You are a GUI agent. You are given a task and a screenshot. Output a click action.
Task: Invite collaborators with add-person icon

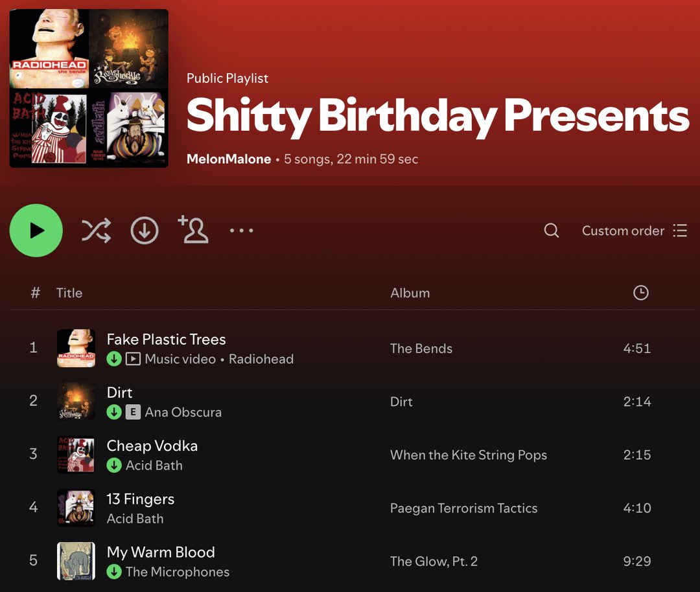click(x=193, y=229)
